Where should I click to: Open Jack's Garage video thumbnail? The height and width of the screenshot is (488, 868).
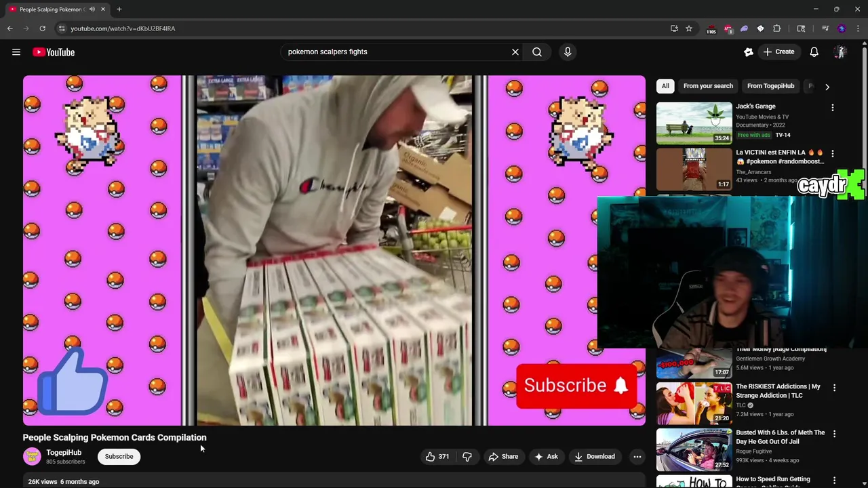click(694, 123)
